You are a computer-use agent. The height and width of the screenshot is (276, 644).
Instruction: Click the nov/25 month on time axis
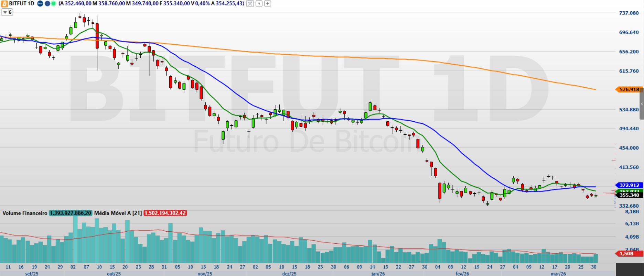point(205,274)
